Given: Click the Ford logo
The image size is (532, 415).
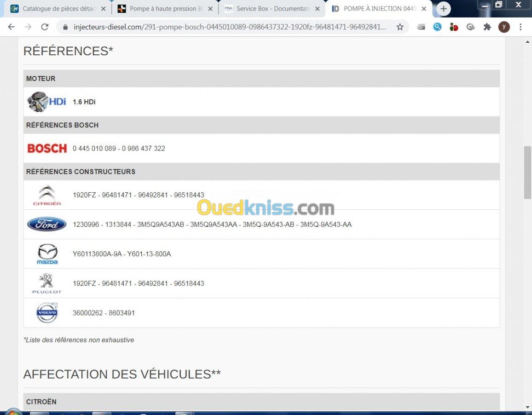Looking at the screenshot, I should click(x=47, y=225).
